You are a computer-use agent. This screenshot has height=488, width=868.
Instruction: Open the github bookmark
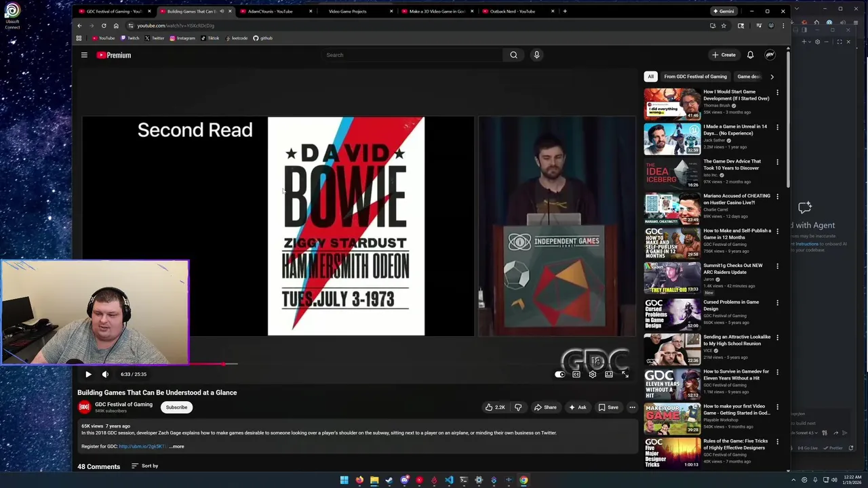click(262, 38)
